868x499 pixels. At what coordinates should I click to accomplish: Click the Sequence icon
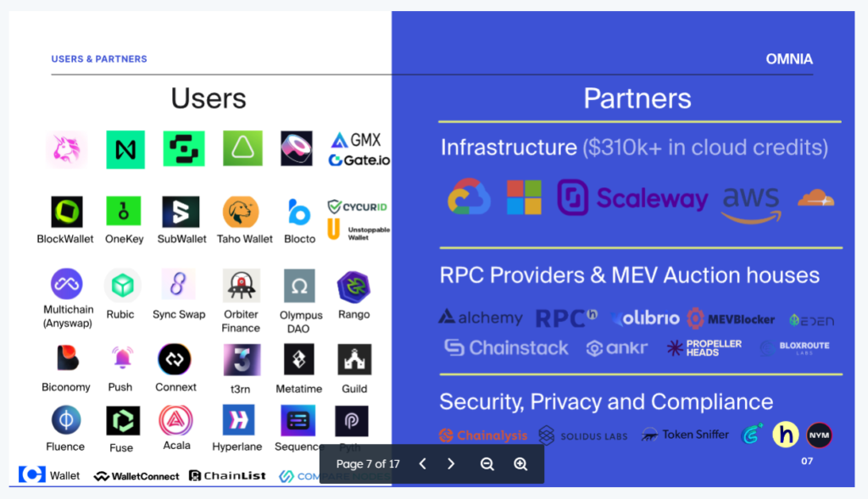point(298,421)
